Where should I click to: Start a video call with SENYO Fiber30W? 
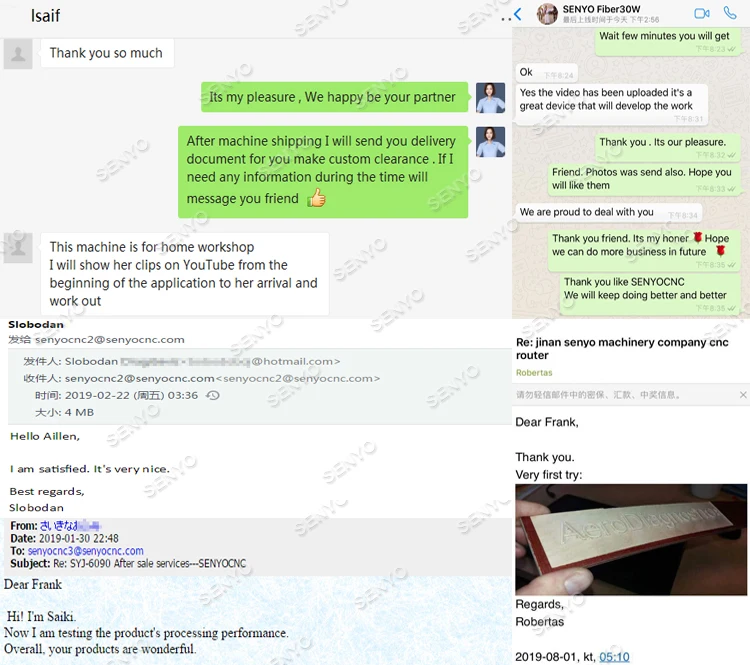click(x=701, y=13)
